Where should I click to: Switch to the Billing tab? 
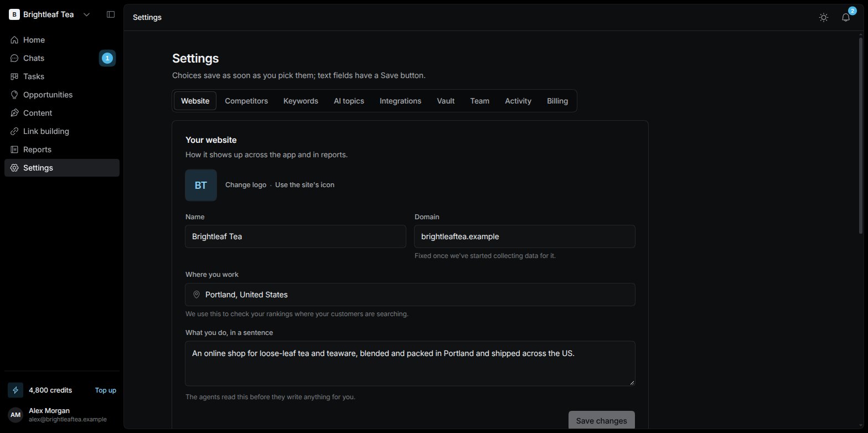[x=557, y=101]
